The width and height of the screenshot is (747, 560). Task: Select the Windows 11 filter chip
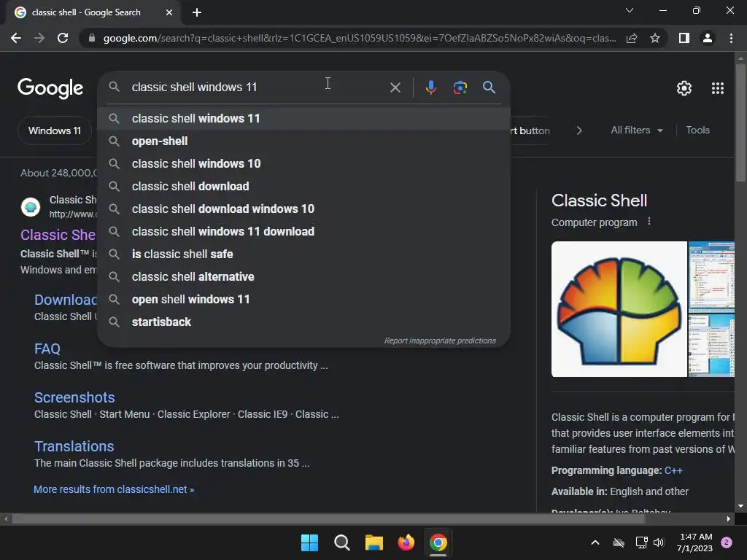coord(54,131)
